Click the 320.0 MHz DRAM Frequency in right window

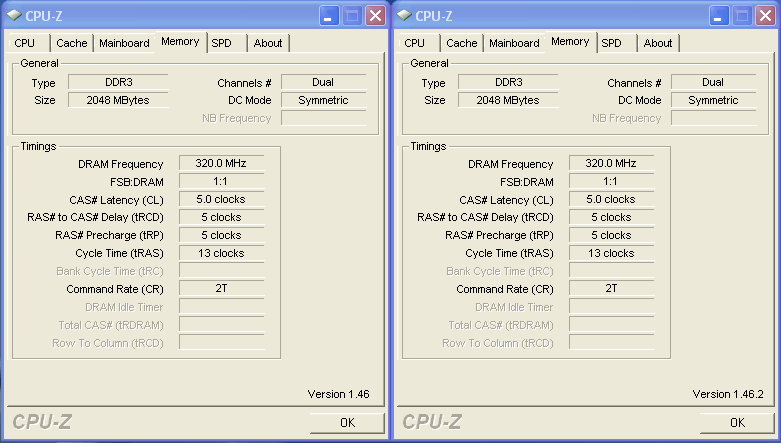tap(611, 163)
